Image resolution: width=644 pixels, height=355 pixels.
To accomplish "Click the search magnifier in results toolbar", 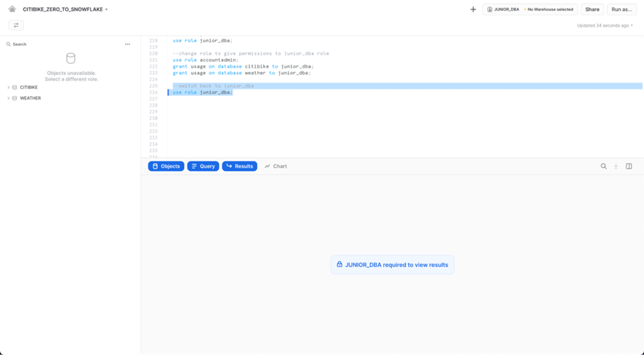I will pyautogui.click(x=603, y=167).
